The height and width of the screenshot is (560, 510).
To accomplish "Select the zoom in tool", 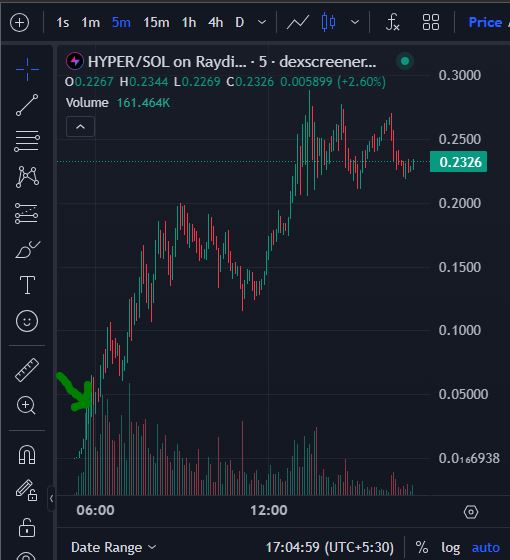I will (x=26, y=405).
